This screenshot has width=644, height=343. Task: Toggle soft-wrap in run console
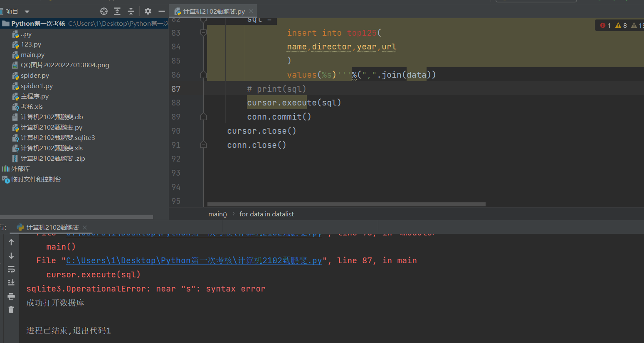coord(11,269)
